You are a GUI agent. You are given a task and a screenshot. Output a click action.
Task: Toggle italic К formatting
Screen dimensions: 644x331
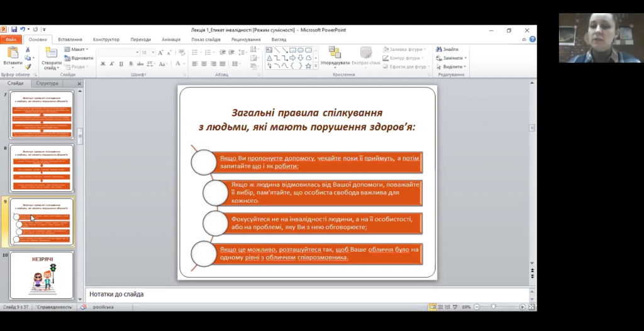coord(112,64)
